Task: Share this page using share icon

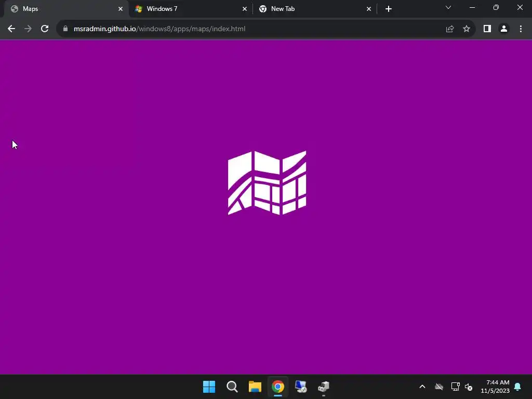Action: tap(450, 29)
